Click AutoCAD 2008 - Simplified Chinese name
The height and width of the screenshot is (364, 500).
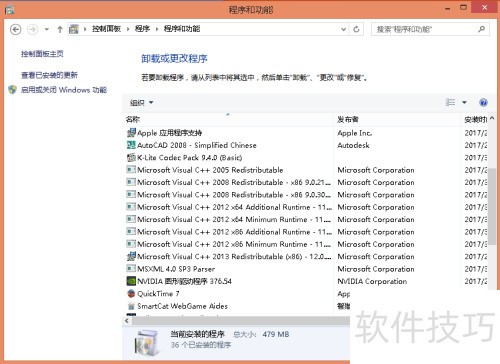[x=197, y=145]
